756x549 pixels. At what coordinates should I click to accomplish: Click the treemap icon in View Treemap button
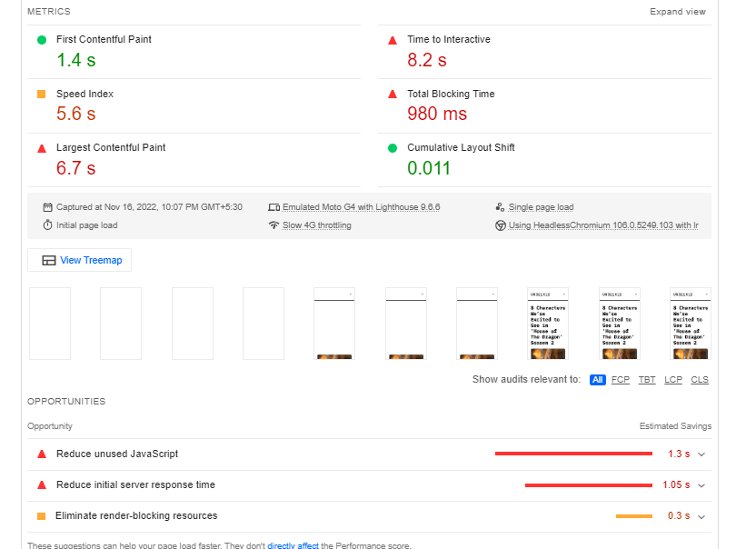tap(49, 261)
